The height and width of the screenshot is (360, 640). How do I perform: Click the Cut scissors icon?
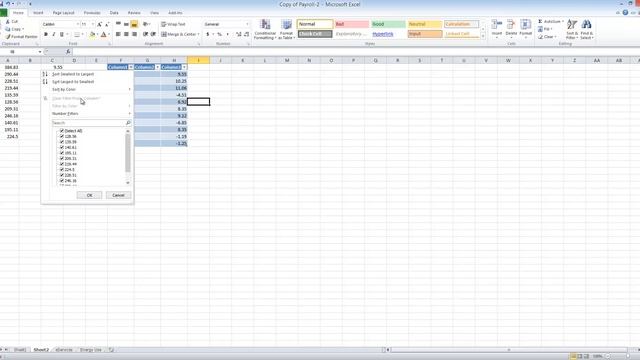(8, 21)
